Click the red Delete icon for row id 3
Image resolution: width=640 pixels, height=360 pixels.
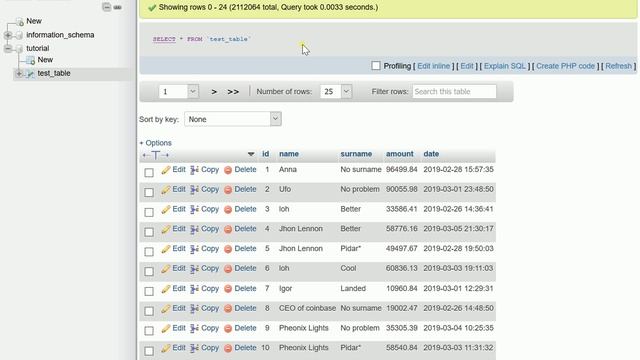tap(228, 210)
